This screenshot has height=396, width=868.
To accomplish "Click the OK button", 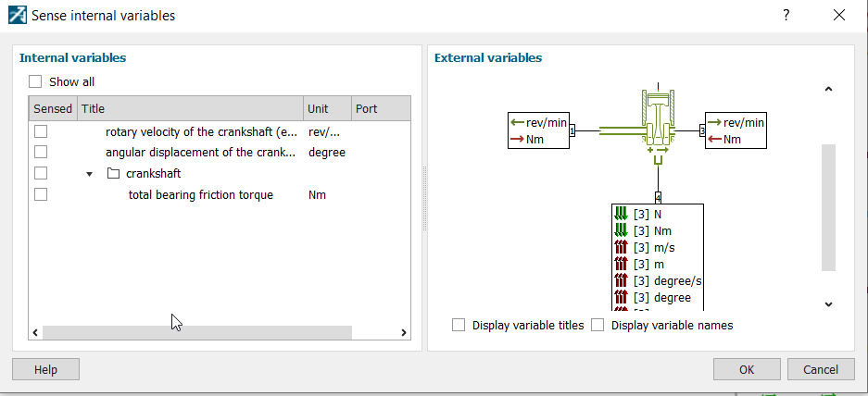I will point(747,369).
